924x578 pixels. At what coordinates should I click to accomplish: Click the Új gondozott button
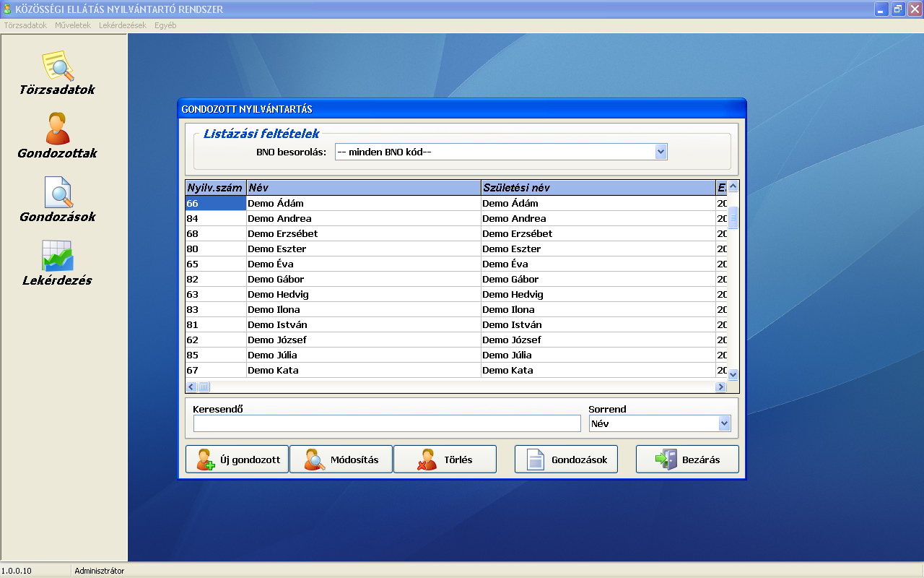[237, 460]
